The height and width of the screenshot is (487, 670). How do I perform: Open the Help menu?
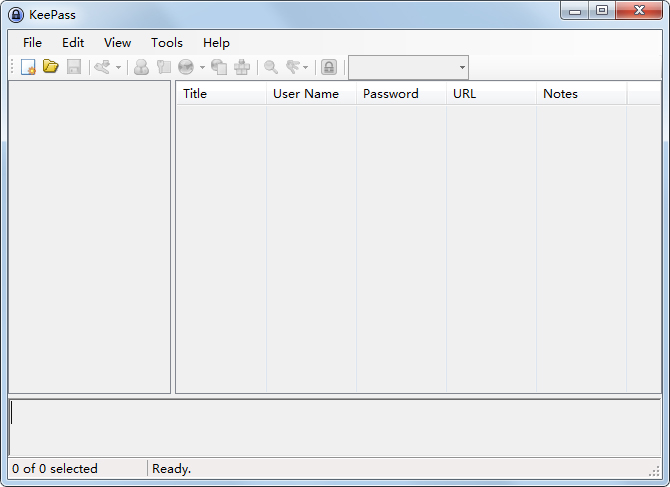pyautogui.click(x=216, y=43)
